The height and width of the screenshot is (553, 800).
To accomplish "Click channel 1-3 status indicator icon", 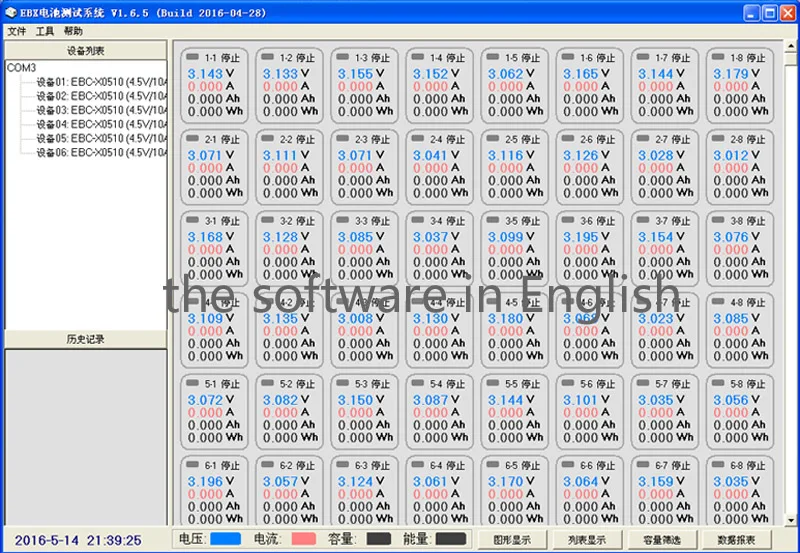I will 343,57.
